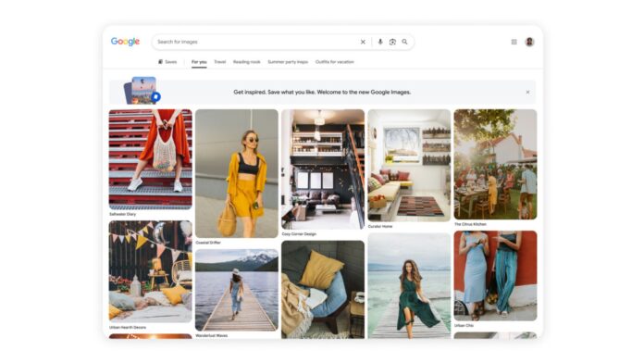The height and width of the screenshot is (363, 644).
Task: Click the 'Curator Home' source label
Action: pyautogui.click(x=380, y=226)
